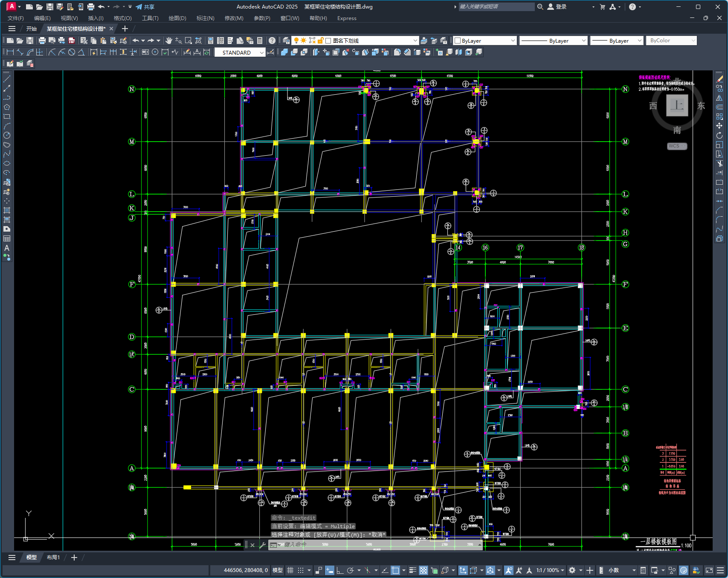The height and width of the screenshot is (578, 728).
Task: Open the Help question mark icon
Action: 272,41
